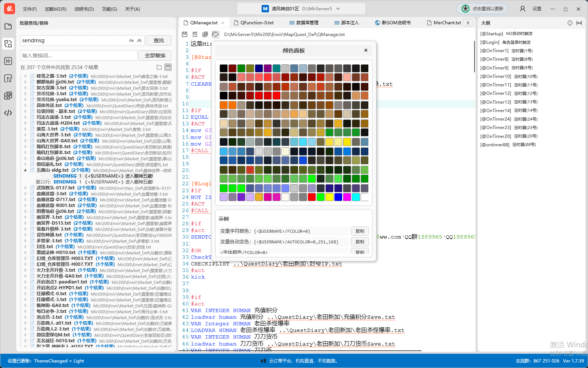Copy the 变量字符颜色 example code
Image resolution: width=588 pixels, height=368 pixels.
(x=360, y=231)
